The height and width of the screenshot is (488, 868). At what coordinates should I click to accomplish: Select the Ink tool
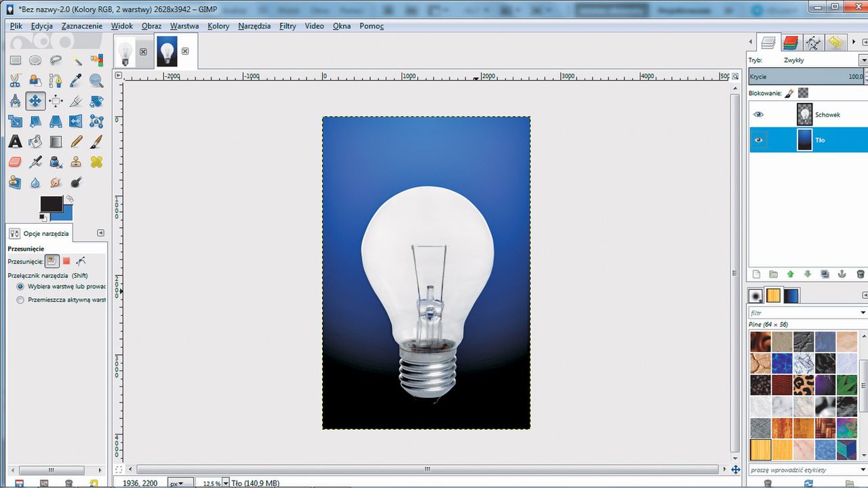pyautogui.click(x=56, y=163)
